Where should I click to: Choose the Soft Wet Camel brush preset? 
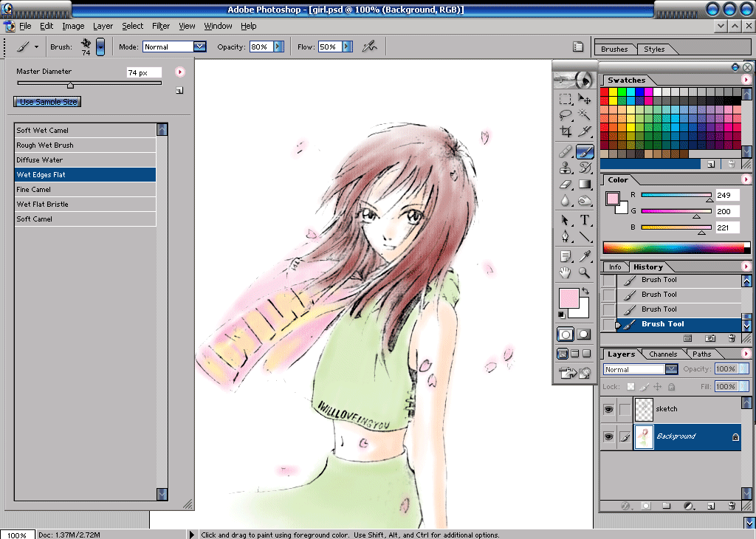86,130
